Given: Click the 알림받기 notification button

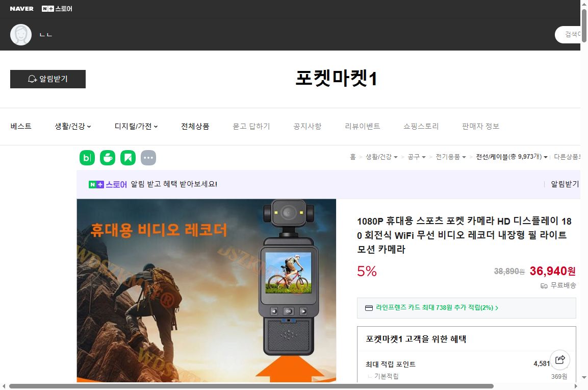Looking at the screenshot, I should pyautogui.click(x=47, y=79).
